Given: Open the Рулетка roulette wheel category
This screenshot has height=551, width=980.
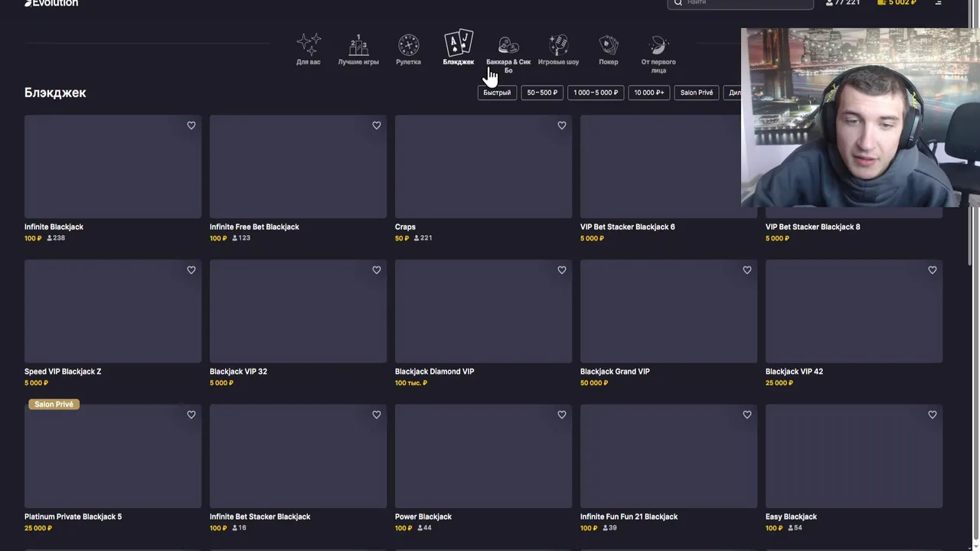Looking at the screenshot, I should [408, 50].
